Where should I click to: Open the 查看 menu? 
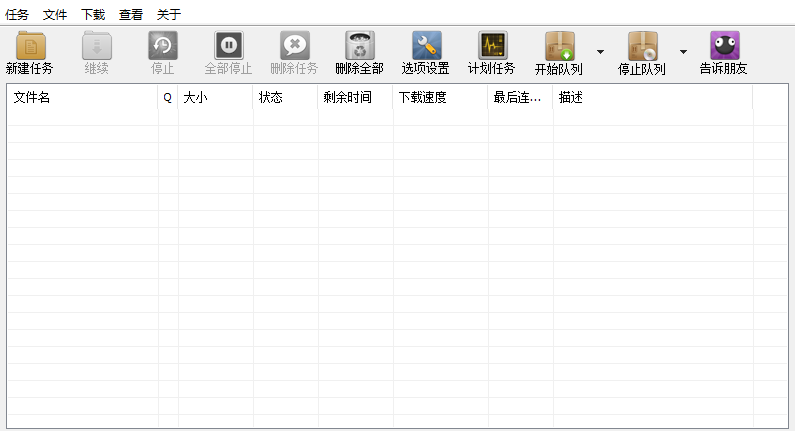tap(131, 14)
